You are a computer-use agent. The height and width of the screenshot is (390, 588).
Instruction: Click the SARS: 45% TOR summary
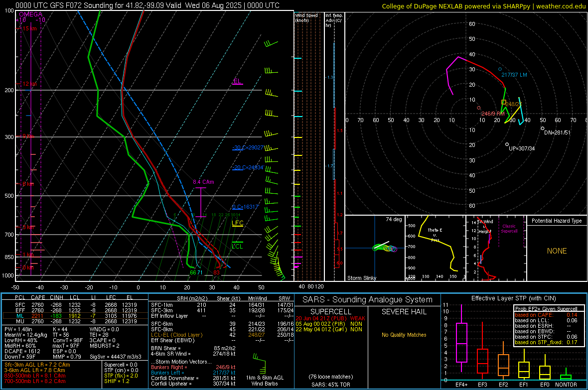point(331,385)
